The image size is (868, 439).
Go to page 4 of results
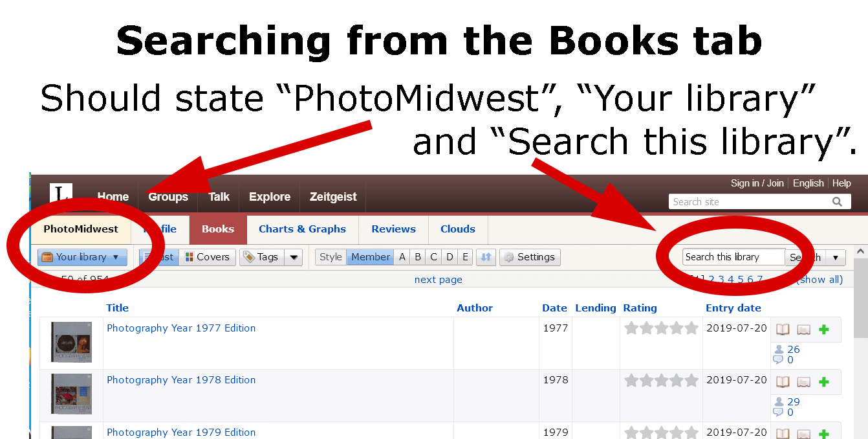731,280
